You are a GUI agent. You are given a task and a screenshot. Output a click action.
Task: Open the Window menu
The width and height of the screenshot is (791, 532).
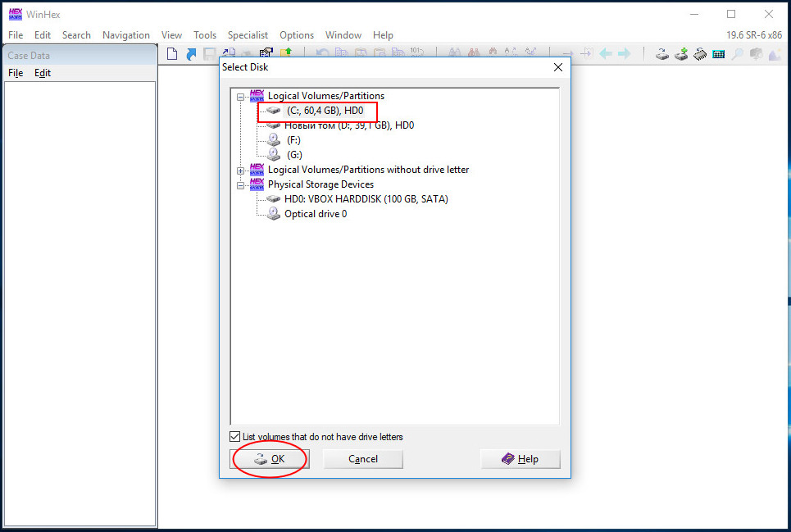343,35
